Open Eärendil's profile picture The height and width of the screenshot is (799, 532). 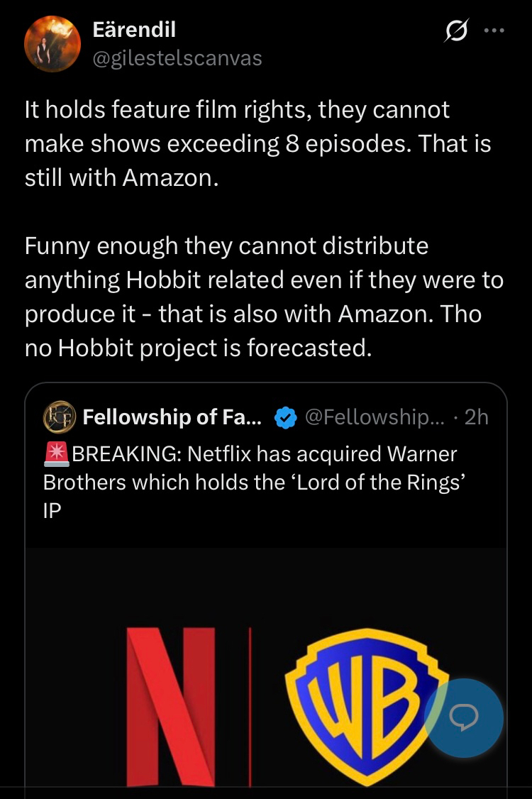52,44
